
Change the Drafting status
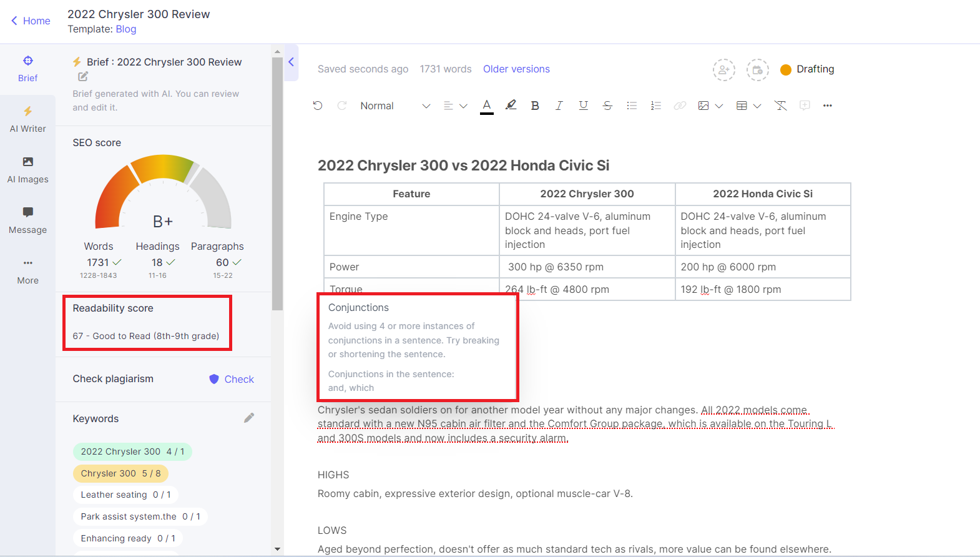[x=807, y=69]
